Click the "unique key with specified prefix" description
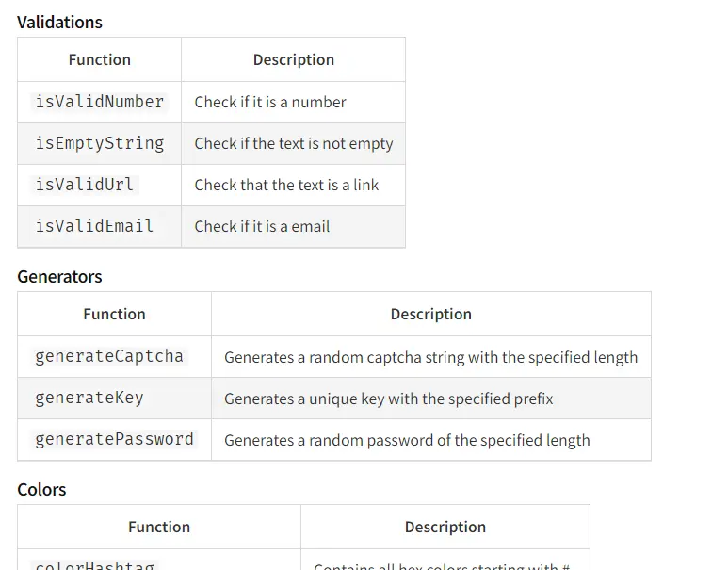 pos(389,399)
